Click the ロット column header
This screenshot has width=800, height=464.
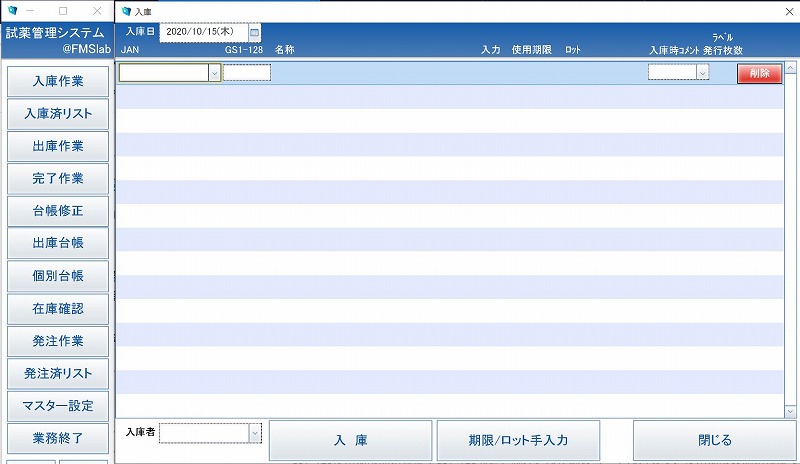point(573,50)
